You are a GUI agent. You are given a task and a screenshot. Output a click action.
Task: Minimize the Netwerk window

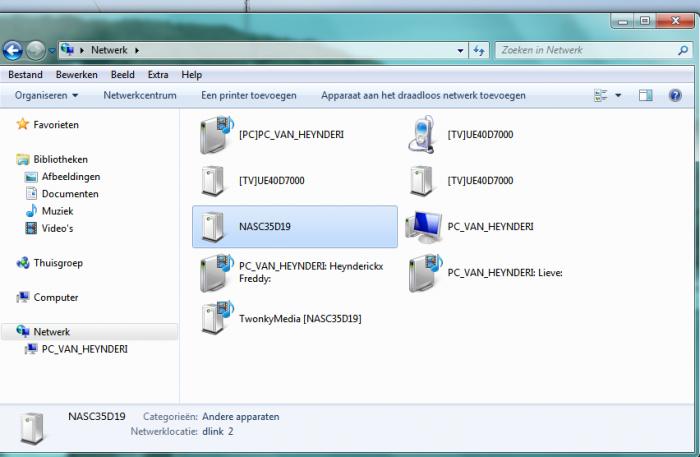[624, 21]
